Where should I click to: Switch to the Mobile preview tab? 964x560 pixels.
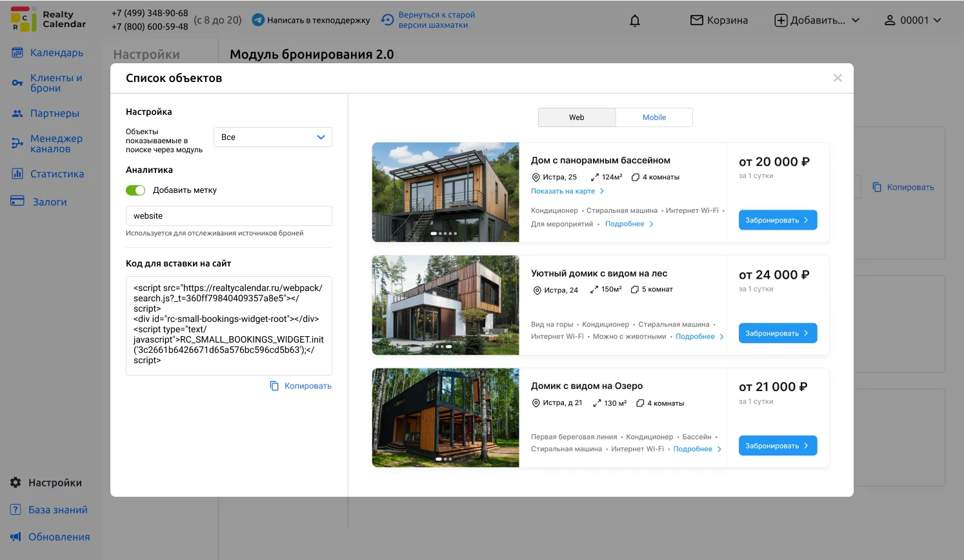[654, 117]
